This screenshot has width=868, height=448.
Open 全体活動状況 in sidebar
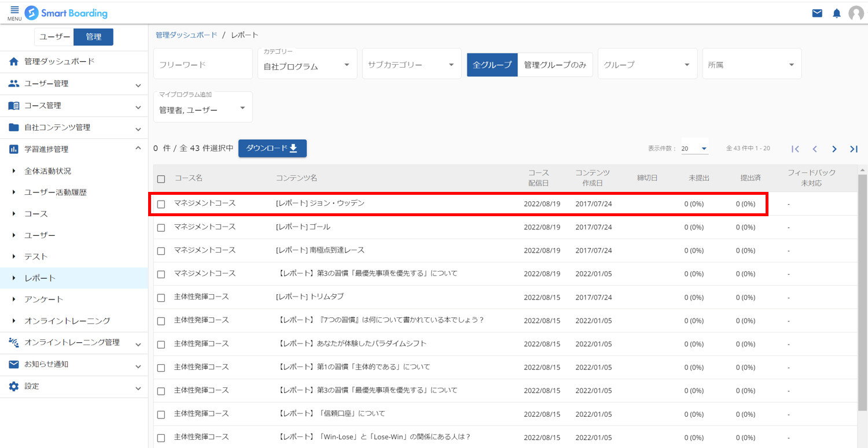48,171
